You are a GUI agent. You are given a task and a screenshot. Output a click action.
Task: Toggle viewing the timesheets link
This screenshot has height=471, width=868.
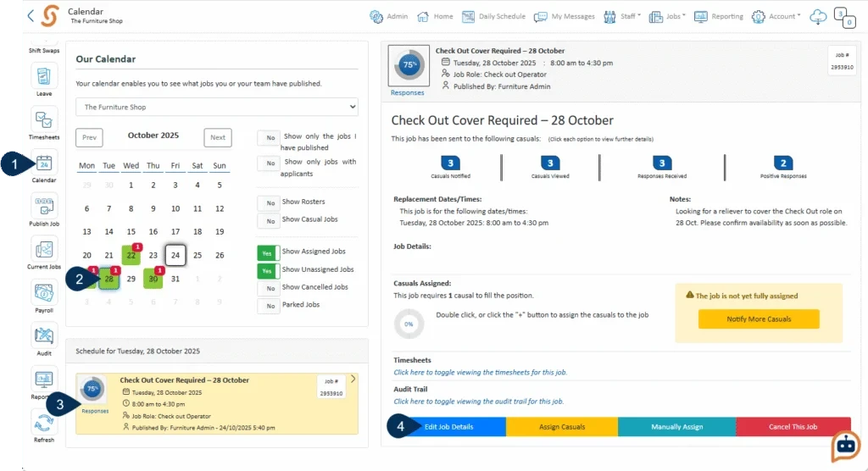tap(480, 373)
